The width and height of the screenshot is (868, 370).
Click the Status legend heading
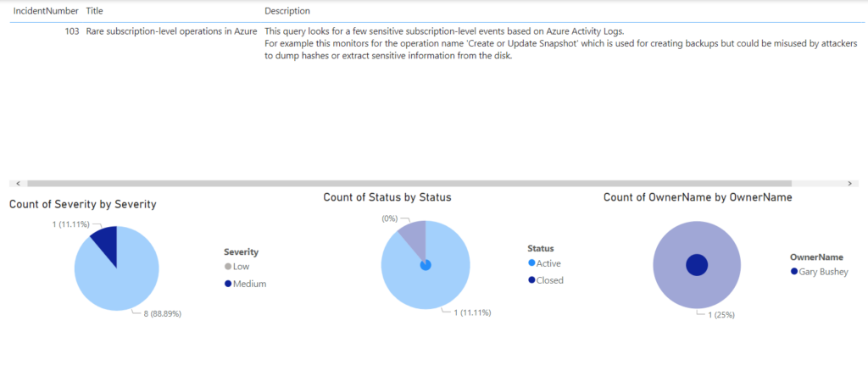click(541, 248)
